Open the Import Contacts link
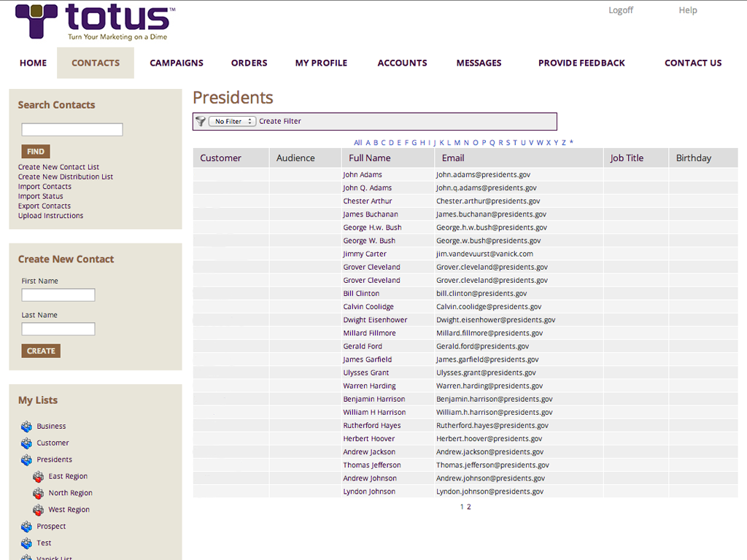 (44, 187)
